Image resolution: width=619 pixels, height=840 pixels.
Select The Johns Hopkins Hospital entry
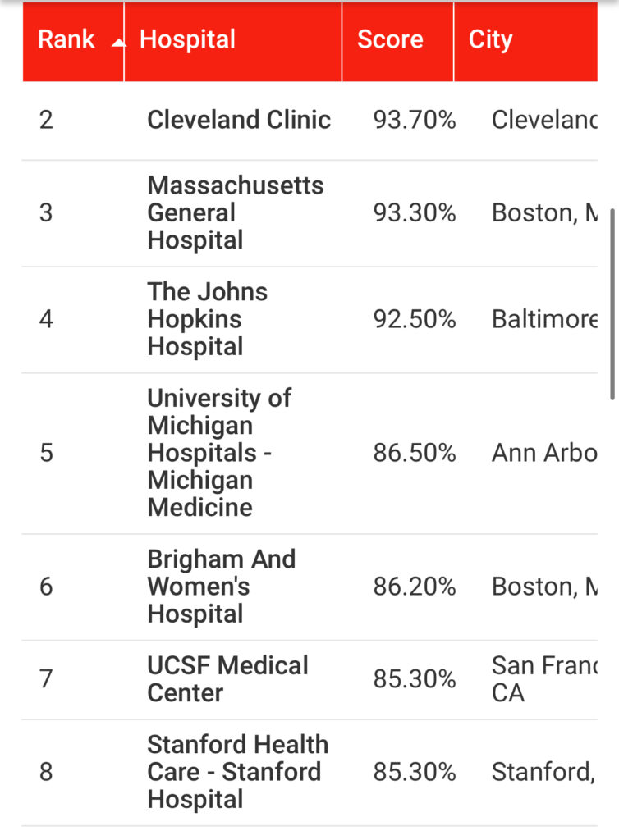(x=207, y=319)
